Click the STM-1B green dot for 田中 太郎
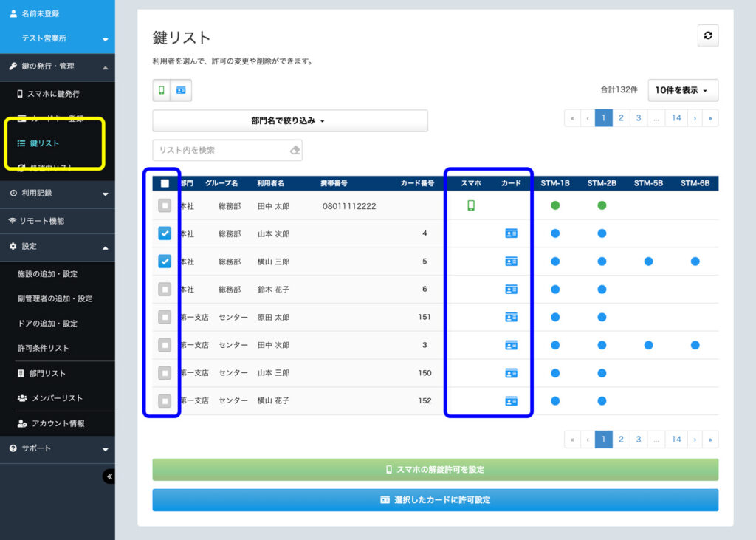Image resolution: width=756 pixels, height=540 pixels. pyautogui.click(x=555, y=205)
